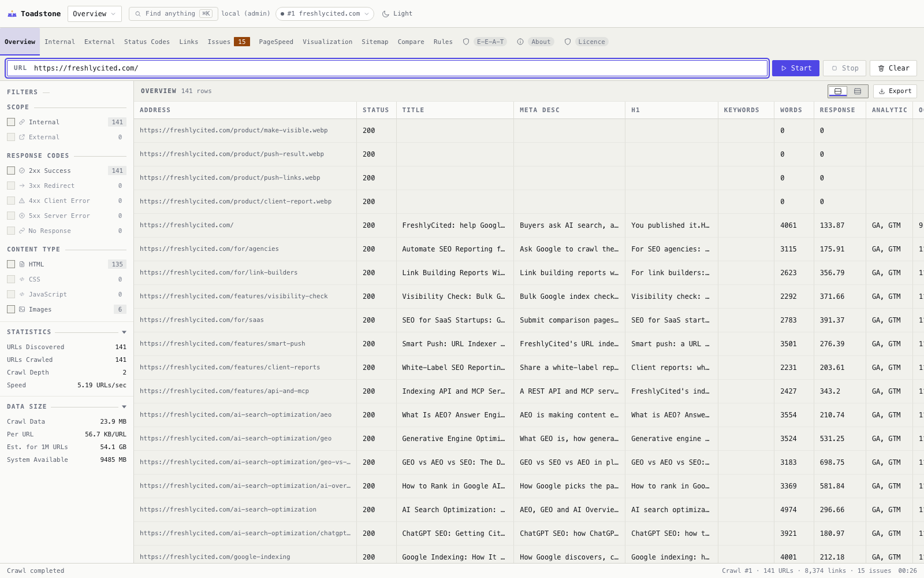Click the About info icon
The width and height of the screenshot is (924, 578).
(520, 42)
